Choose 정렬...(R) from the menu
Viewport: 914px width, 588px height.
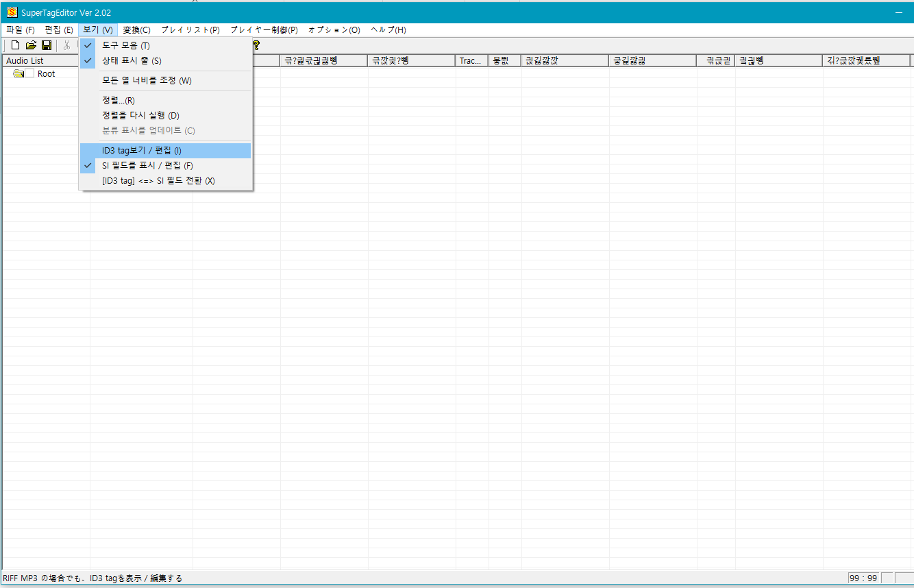tap(166, 100)
